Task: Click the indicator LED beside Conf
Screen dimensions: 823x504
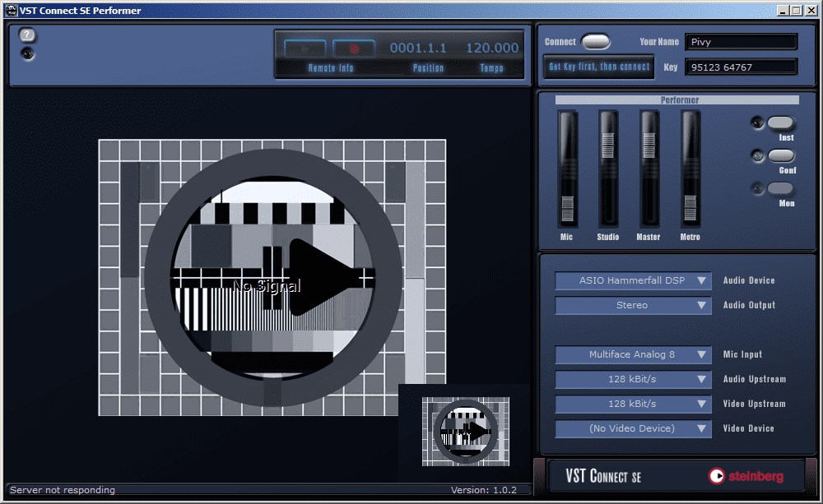Action: 757,155
